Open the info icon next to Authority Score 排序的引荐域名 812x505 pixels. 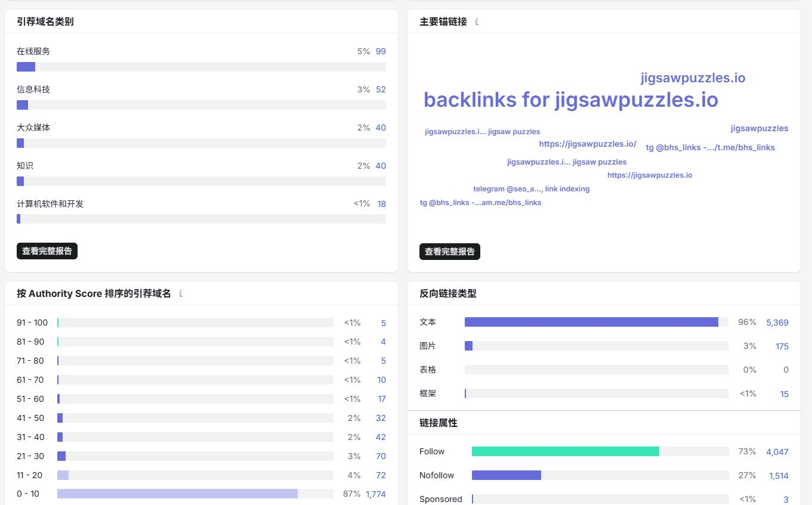pyautogui.click(x=181, y=293)
